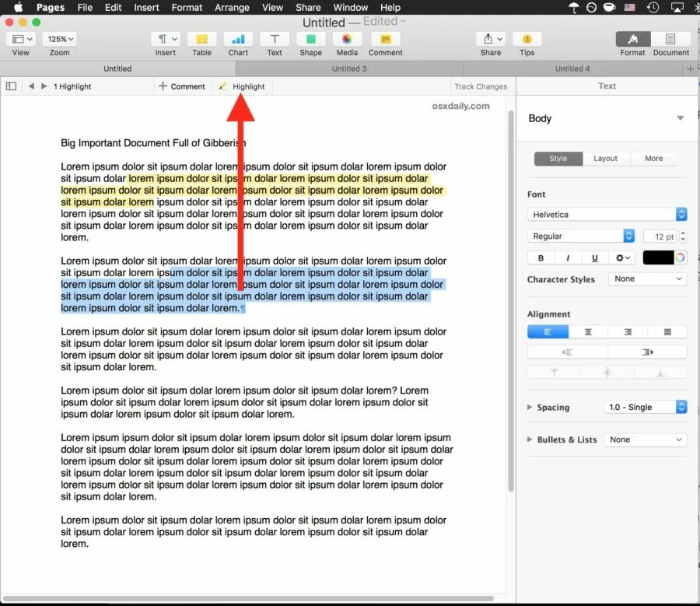
Task: Open advanced text options gear
Action: click(x=622, y=257)
